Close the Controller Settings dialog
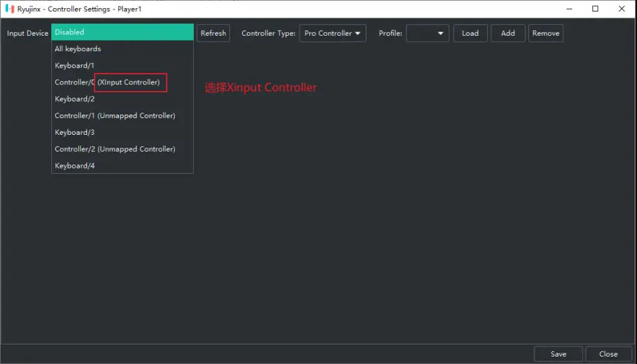Image resolution: width=637 pixels, height=364 pixels. point(608,354)
